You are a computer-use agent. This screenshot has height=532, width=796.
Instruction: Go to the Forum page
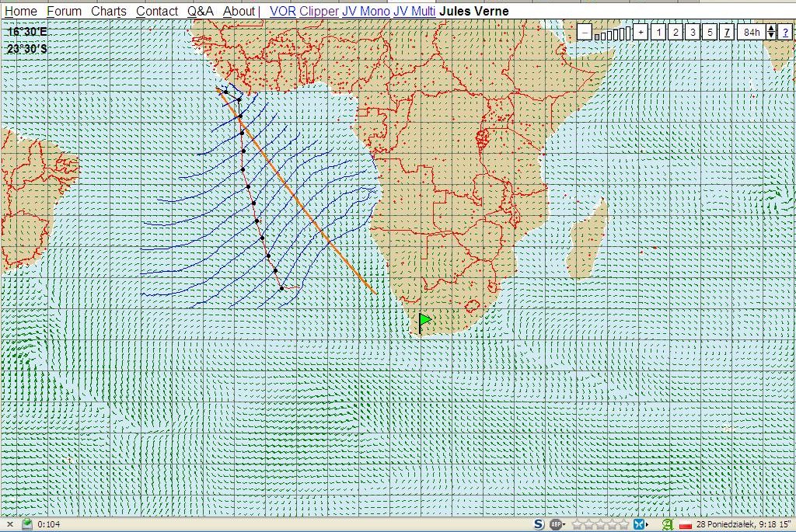(x=64, y=11)
